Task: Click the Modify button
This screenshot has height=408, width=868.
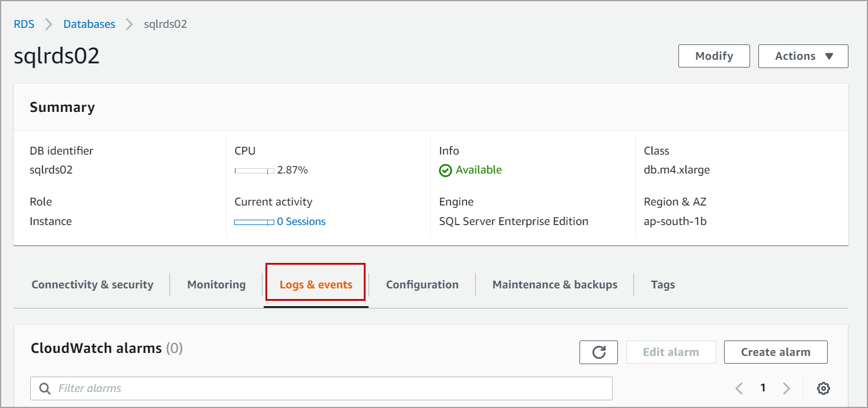Action: 714,56
